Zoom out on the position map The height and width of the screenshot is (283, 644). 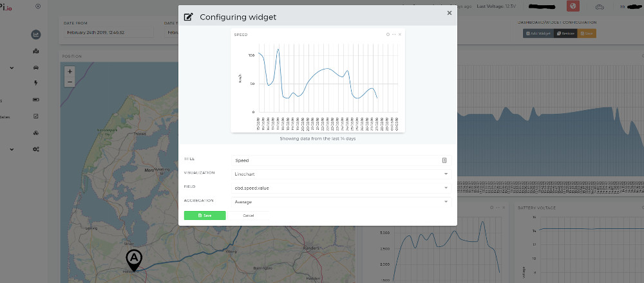click(70, 82)
